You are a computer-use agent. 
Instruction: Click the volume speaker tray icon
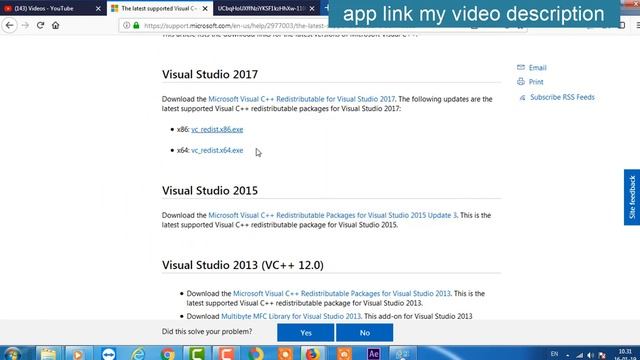tap(590, 355)
